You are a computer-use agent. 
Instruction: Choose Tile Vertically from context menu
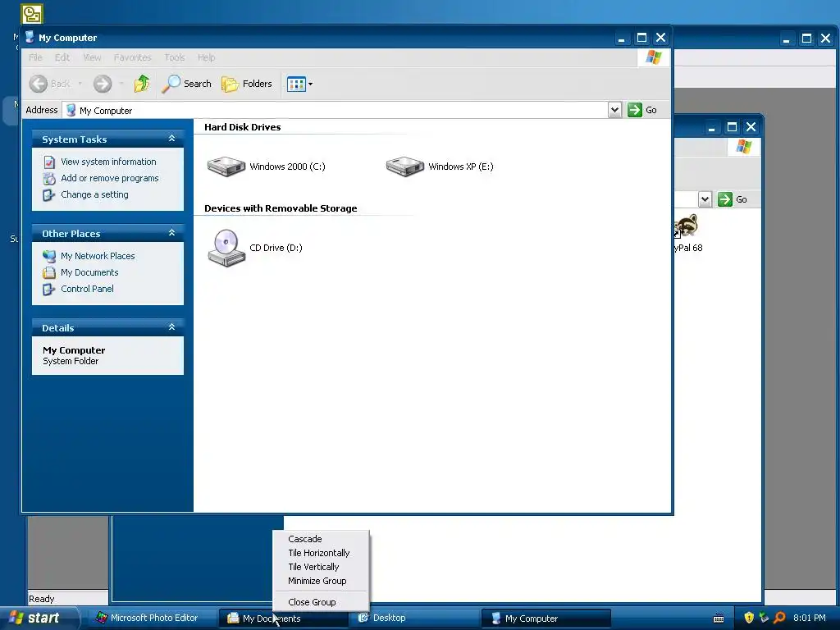coord(313,567)
